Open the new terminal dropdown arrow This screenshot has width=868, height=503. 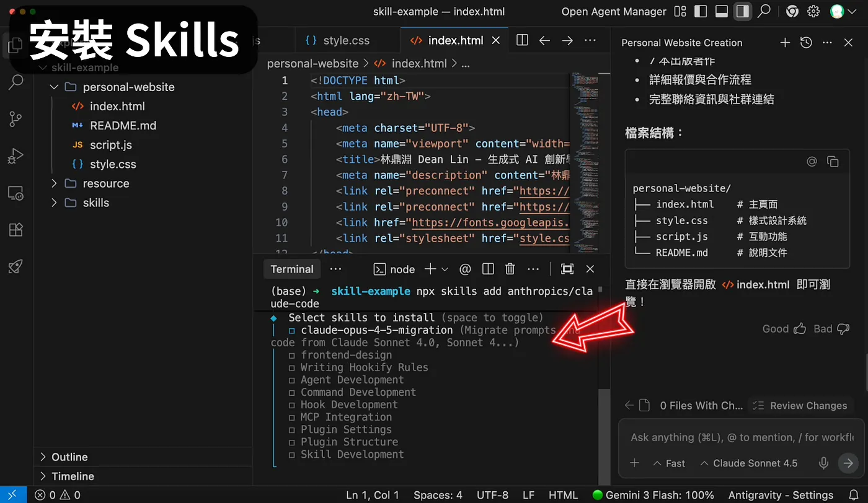point(445,269)
